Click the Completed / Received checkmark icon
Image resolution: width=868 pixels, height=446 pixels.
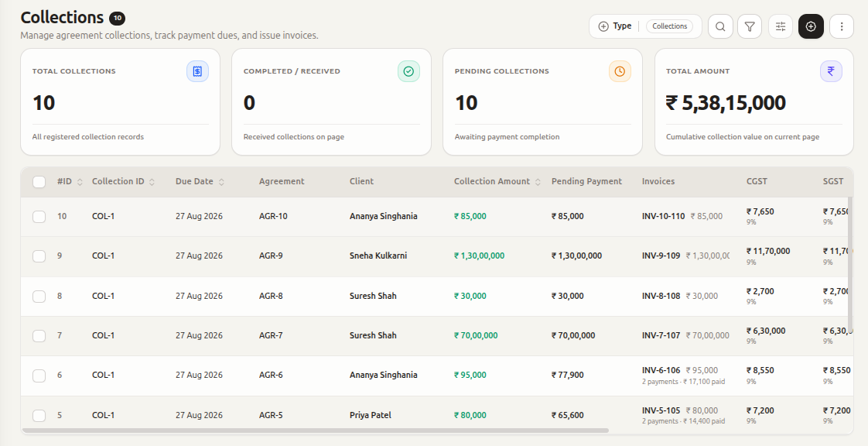408,71
